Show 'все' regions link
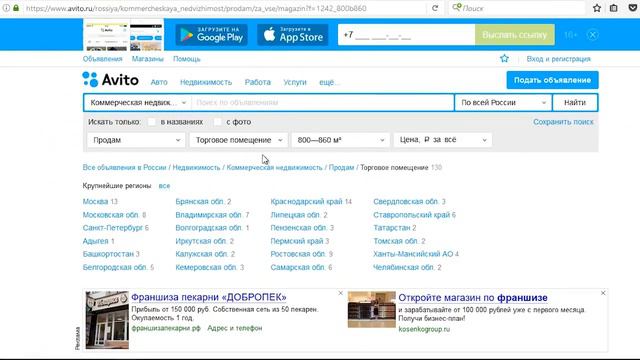The width and height of the screenshot is (640, 360). 164,186
